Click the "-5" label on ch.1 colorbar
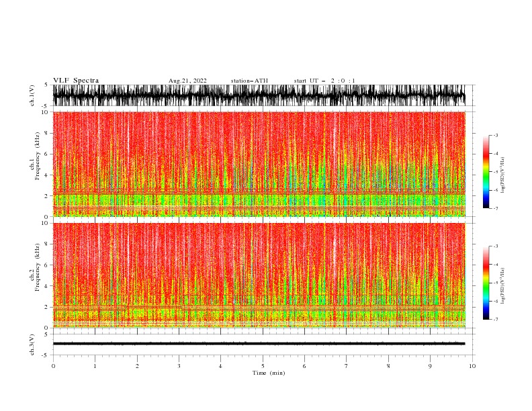 [495, 172]
